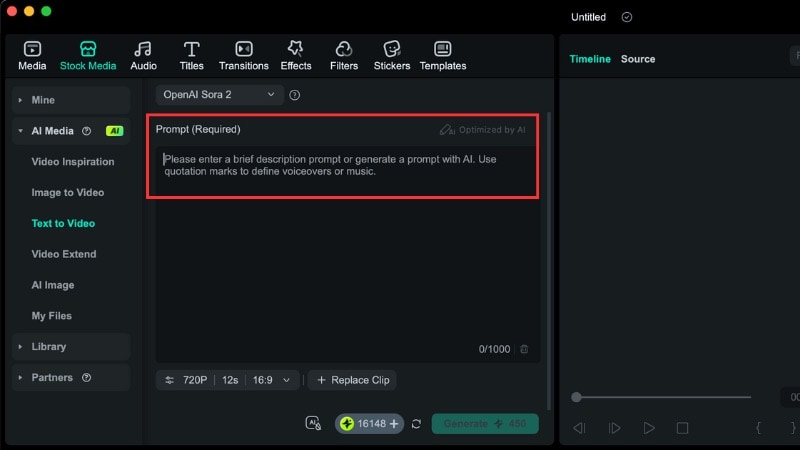Screen dimensions: 800x450
Task: Open the Media tab
Action: pyautogui.click(x=32, y=56)
